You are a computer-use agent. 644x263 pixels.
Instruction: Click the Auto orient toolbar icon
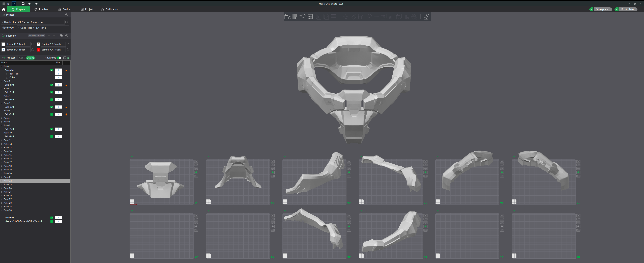pyautogui.click(x=303, y=17)
